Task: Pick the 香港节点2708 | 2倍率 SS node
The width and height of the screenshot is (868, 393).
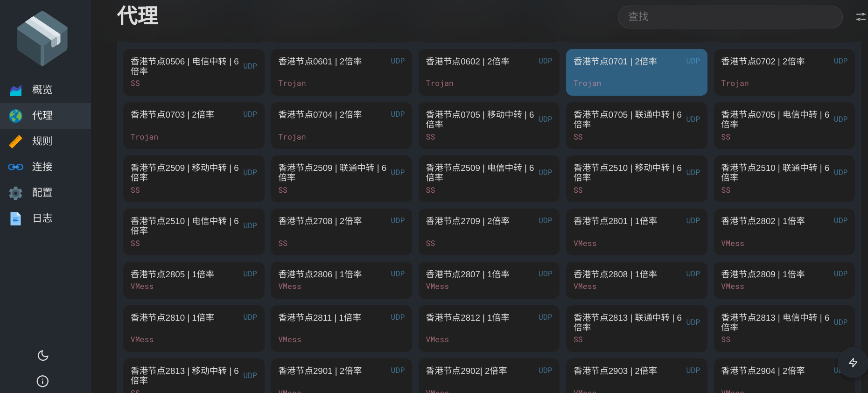Action: 341,232
